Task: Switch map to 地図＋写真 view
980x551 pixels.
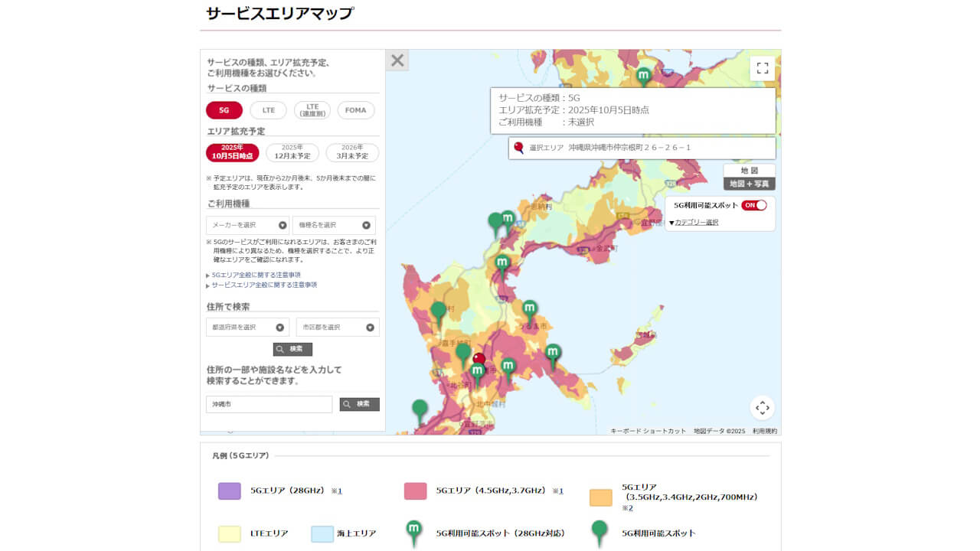Action: (x=749, y=184)
